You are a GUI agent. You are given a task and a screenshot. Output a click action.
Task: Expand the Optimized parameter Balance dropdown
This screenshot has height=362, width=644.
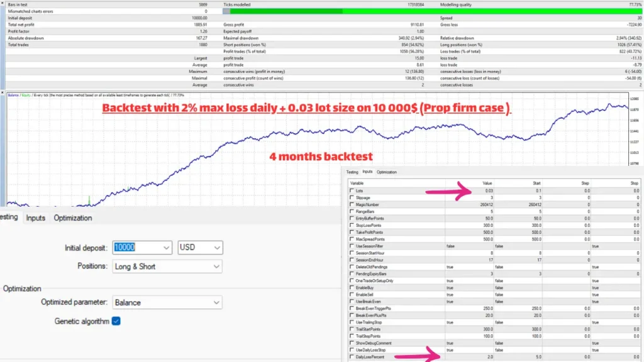tap(216, 302)
